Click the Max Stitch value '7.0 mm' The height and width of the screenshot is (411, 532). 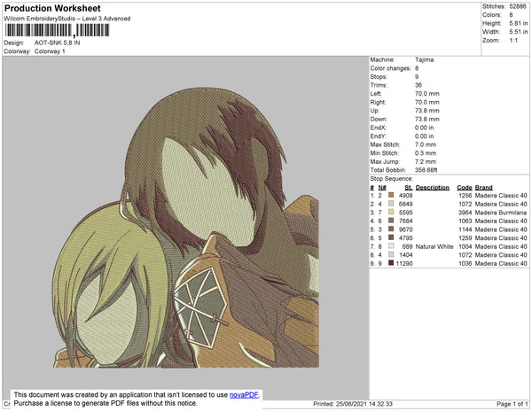(425, 144)
